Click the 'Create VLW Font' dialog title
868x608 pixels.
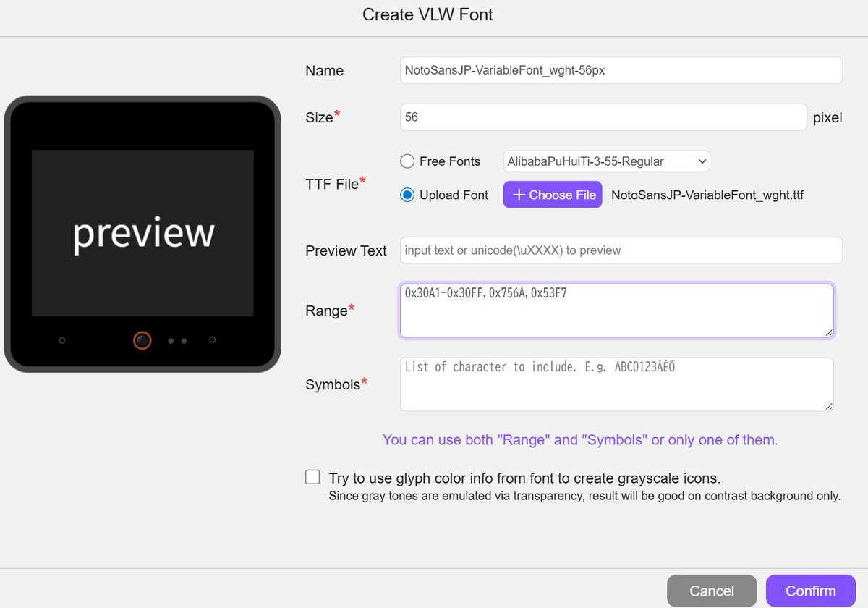click(427, 14)
